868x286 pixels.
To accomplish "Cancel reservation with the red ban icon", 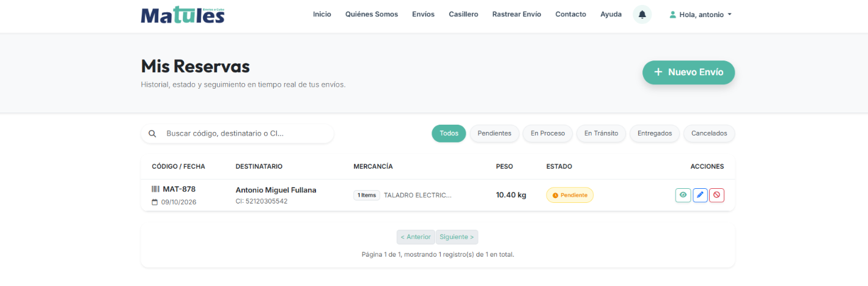I will tap(717, 195).
